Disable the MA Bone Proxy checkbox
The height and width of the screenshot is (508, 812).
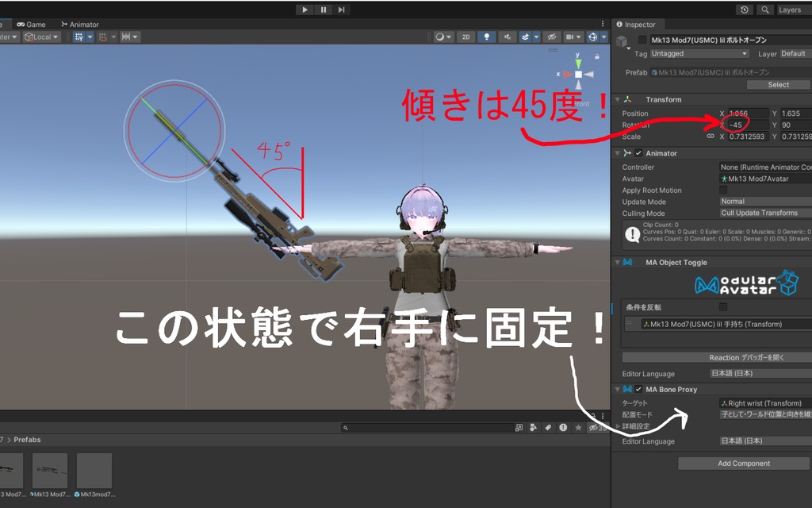638,389
